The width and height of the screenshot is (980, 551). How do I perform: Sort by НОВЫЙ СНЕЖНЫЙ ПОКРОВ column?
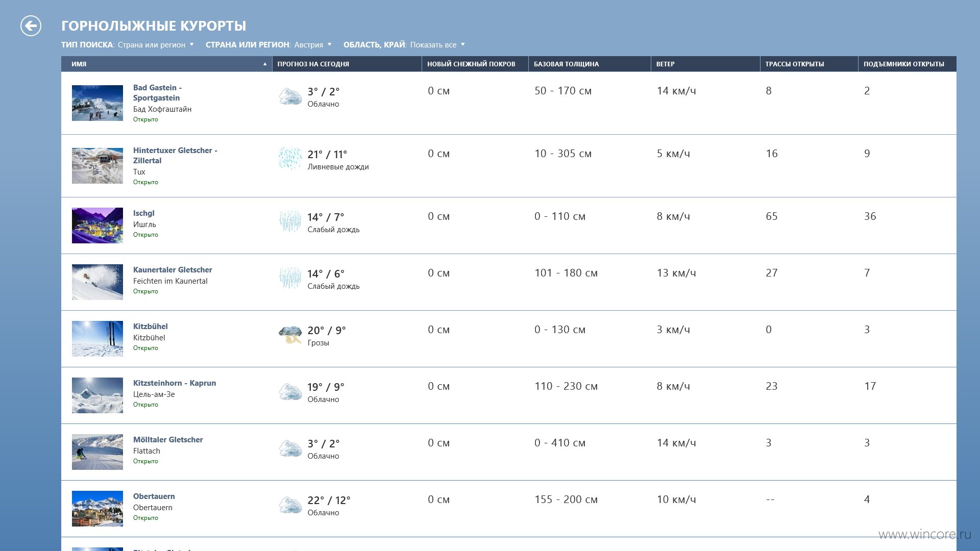point(475,64)
